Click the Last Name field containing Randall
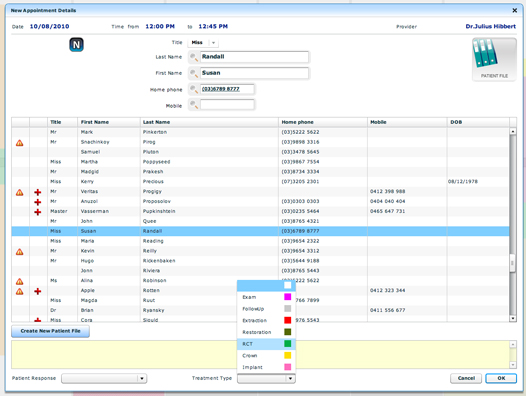The height and width of the screenshot is (396, 526). tap(254, 57)
